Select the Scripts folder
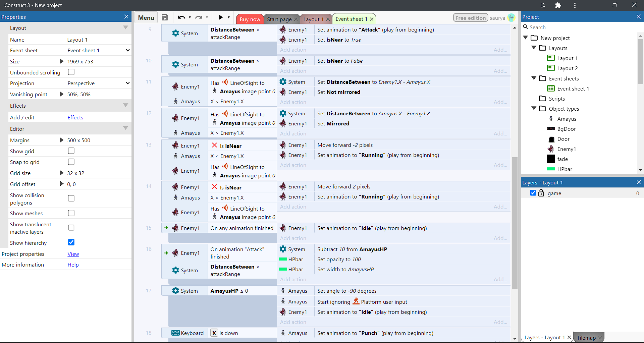This screenshot has height=343, width=644. (557, 99)
